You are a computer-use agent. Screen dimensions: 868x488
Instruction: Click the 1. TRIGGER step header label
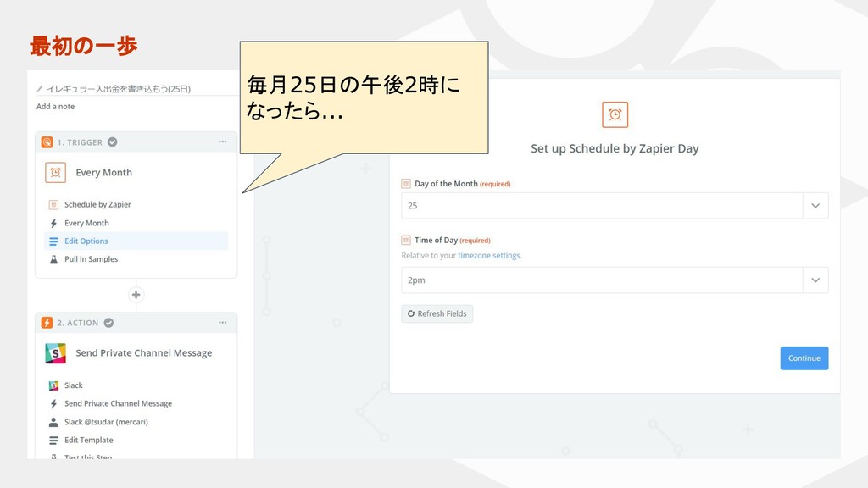pyautogui.click(x=80, y=142)
